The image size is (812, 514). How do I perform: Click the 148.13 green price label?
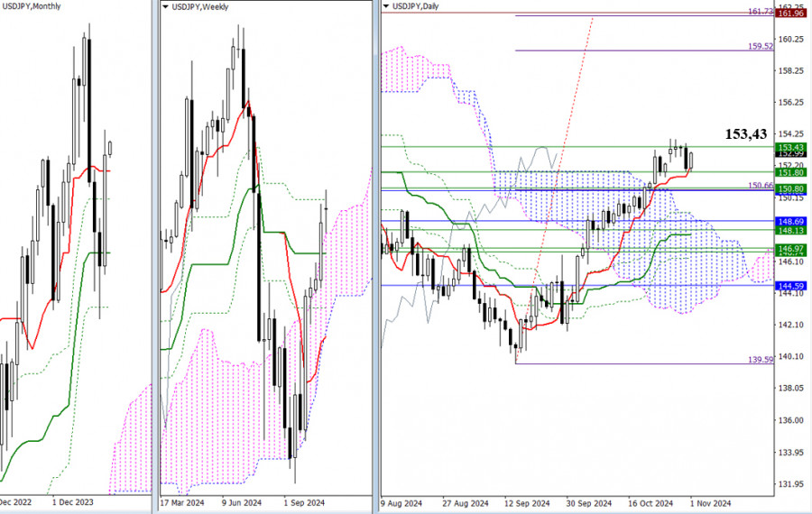point(790,230)
